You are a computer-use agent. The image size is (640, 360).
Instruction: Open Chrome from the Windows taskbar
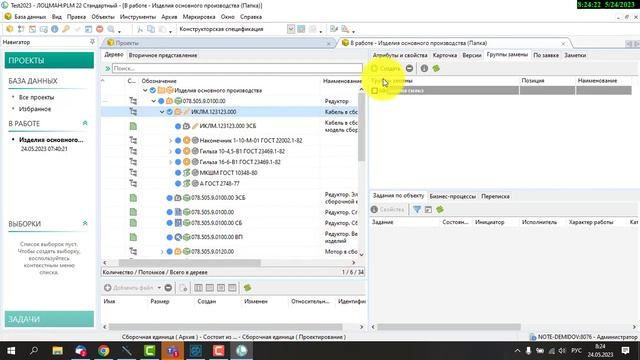click(x=104, y=351)
